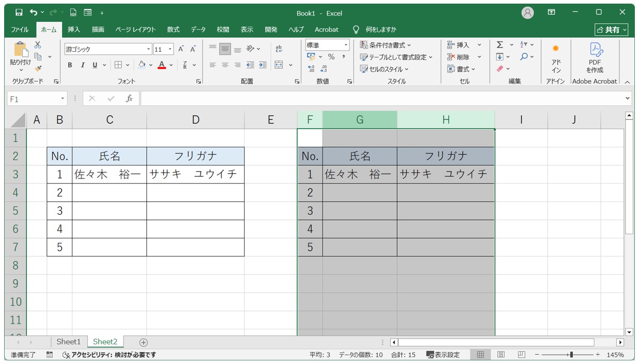639x364 pixels.
Task: Click the Paste clipboard icon
Action: (21, 50)
